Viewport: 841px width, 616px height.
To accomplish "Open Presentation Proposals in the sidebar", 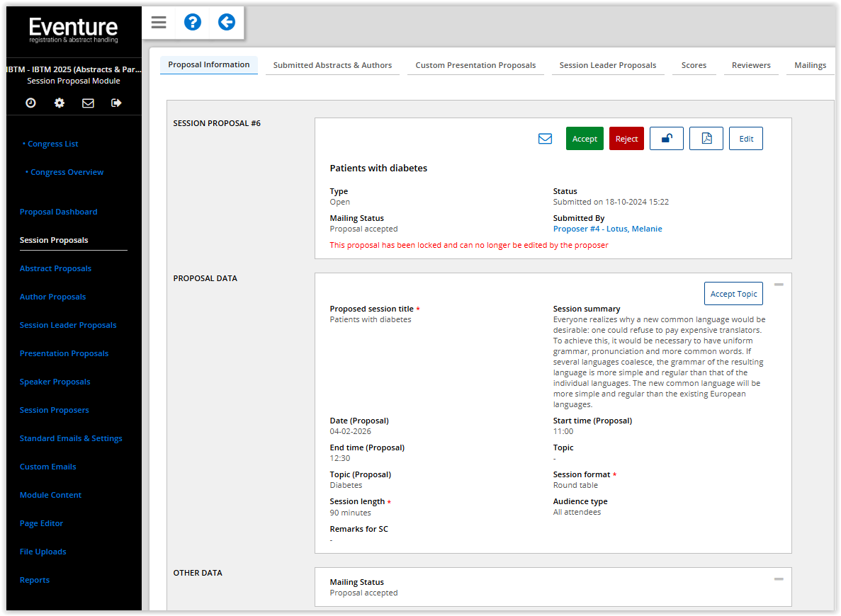I will tap(64, 353).
